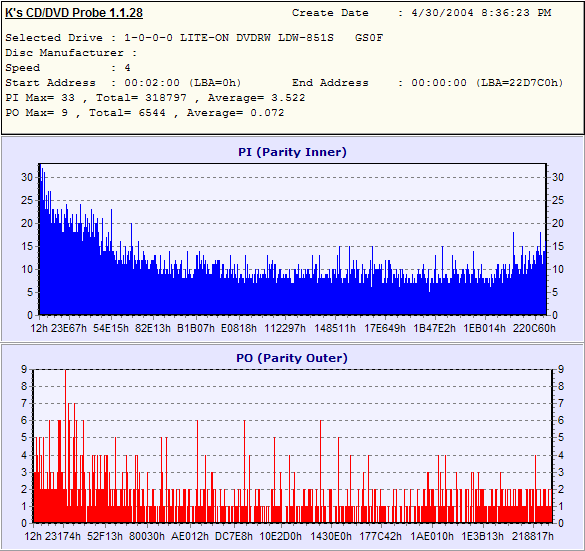585x551 pixels.
Task: Click the Disc Manufacturer label
Action: tap(64, 53)
